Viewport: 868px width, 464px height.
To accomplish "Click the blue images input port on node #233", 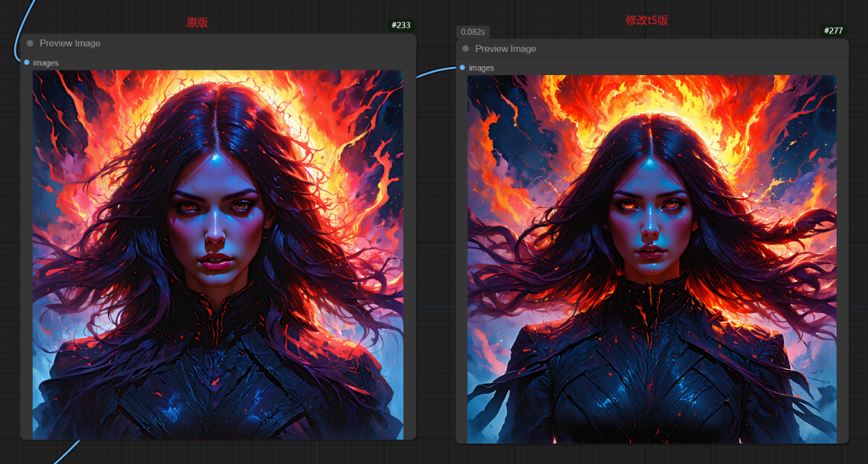I will point(27,63).
